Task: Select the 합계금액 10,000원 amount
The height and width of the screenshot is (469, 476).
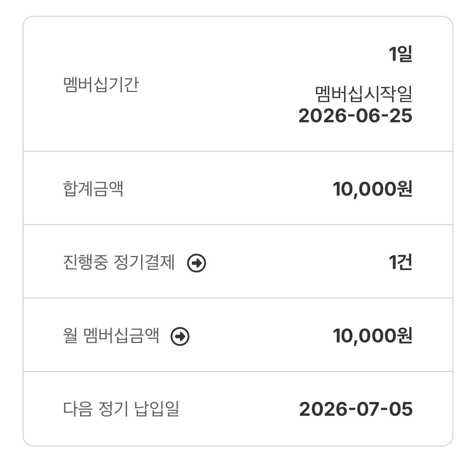Action: point(373,189)
